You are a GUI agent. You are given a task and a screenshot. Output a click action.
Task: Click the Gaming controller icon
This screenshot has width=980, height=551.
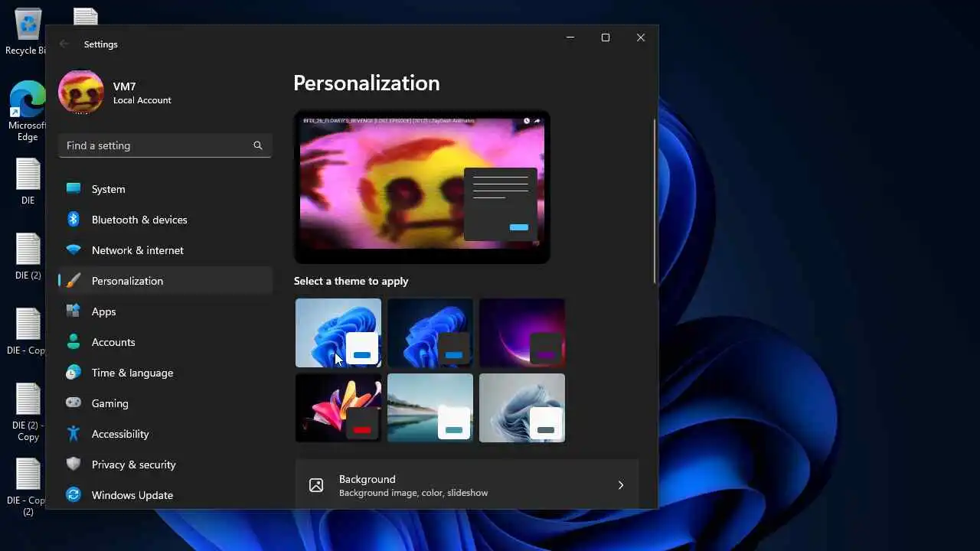73,403
